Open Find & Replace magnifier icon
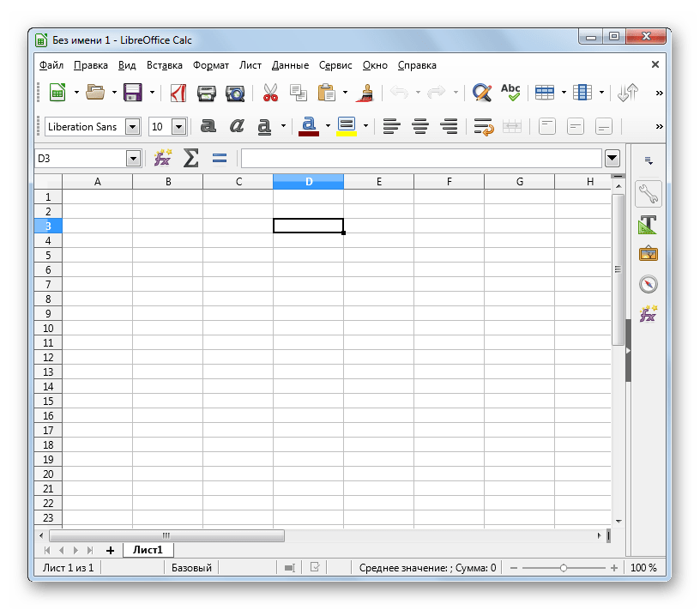The width and height of the screenshot is (700, 610). (x=482, y=93)
